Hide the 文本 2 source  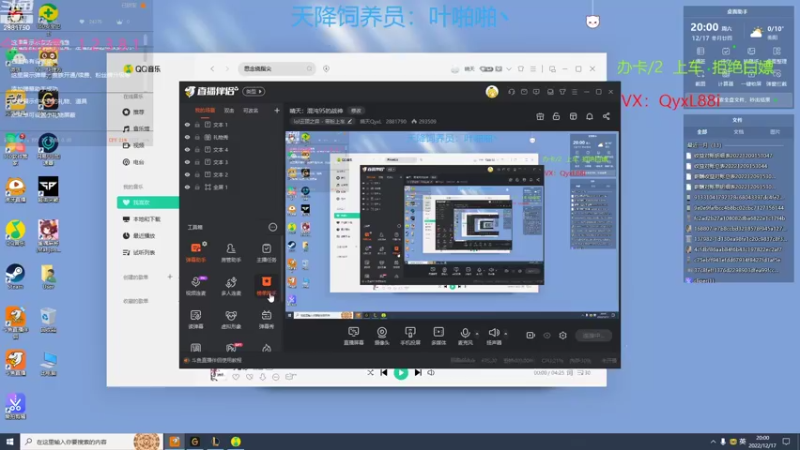187,174
